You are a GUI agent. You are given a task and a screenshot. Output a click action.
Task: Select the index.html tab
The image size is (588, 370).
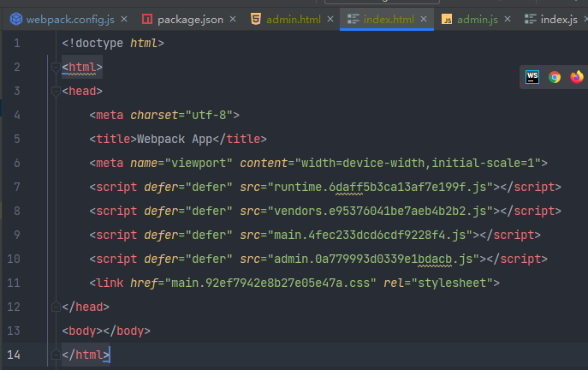coord(389,19)
